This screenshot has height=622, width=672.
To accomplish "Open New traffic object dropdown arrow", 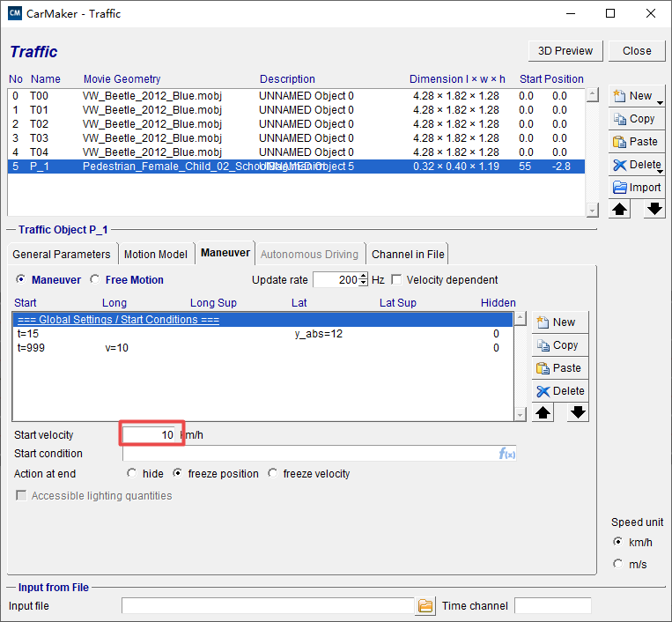I will point(661,101).
